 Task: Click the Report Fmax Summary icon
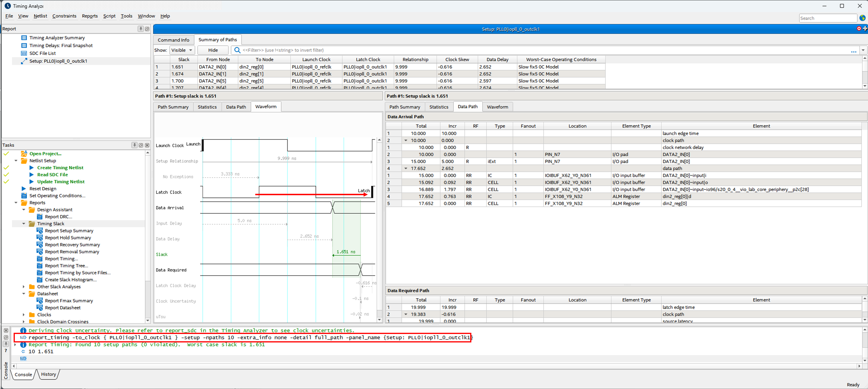pos(39,301)
